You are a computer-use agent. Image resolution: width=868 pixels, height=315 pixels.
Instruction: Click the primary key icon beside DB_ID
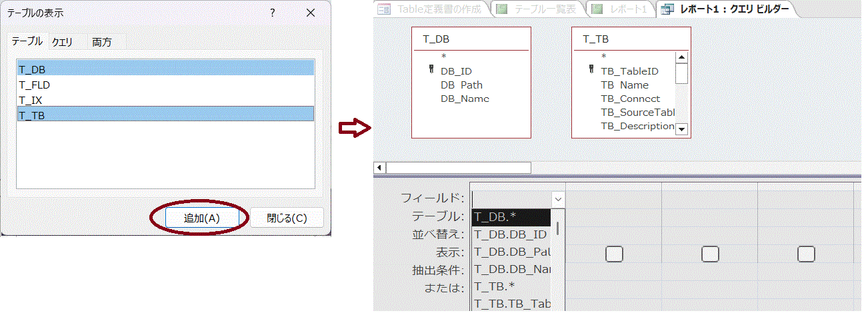tap(432, 71)
